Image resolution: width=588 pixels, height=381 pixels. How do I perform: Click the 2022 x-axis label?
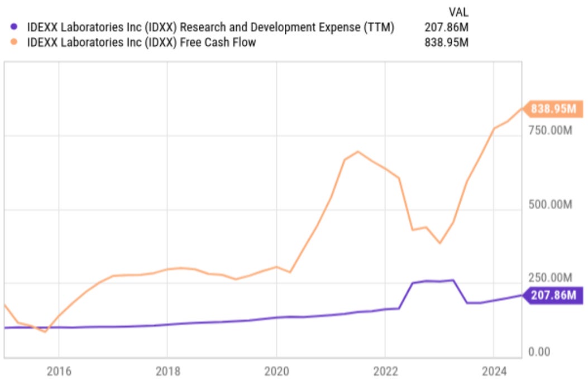pyautogui.click(x=385, y=372)
